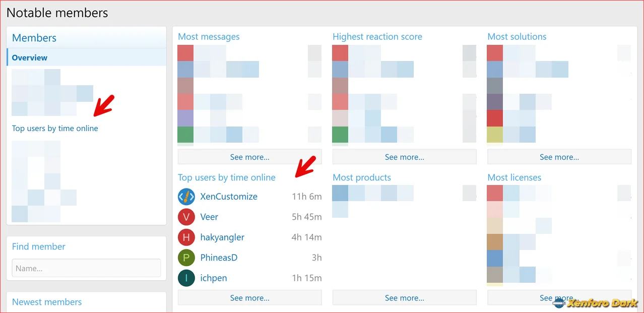
Task: Click the Find member heading
Action: click(x=39, y=246)
